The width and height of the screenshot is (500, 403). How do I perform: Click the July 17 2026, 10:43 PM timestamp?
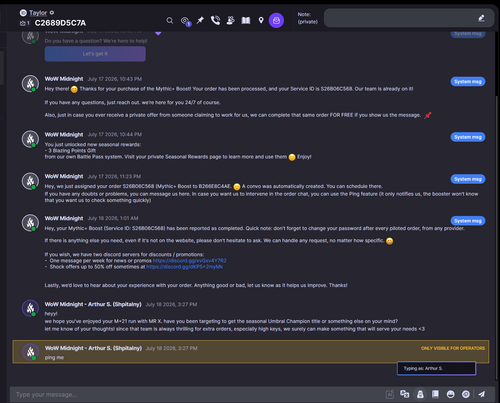[115, 79]
